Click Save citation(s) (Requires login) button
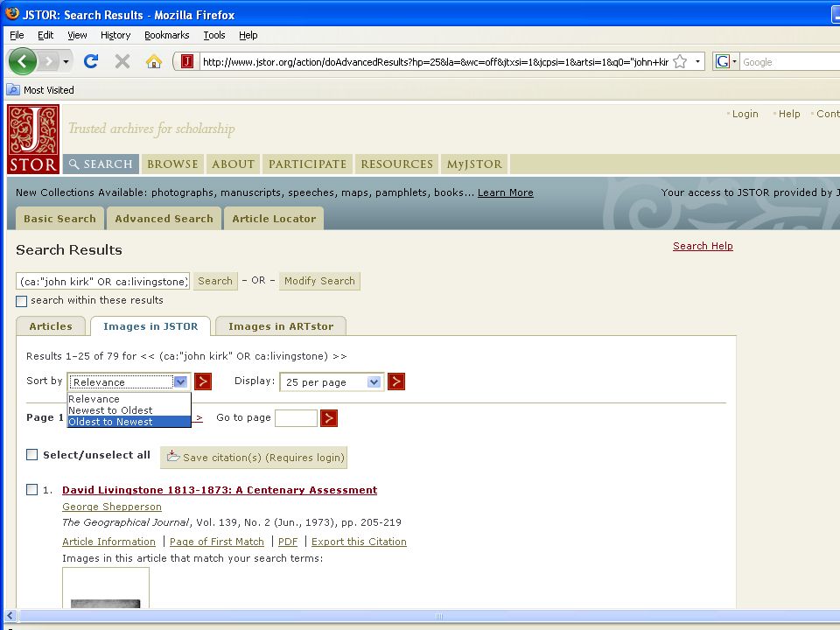This screenshot has height=630, width=840. 254,458
